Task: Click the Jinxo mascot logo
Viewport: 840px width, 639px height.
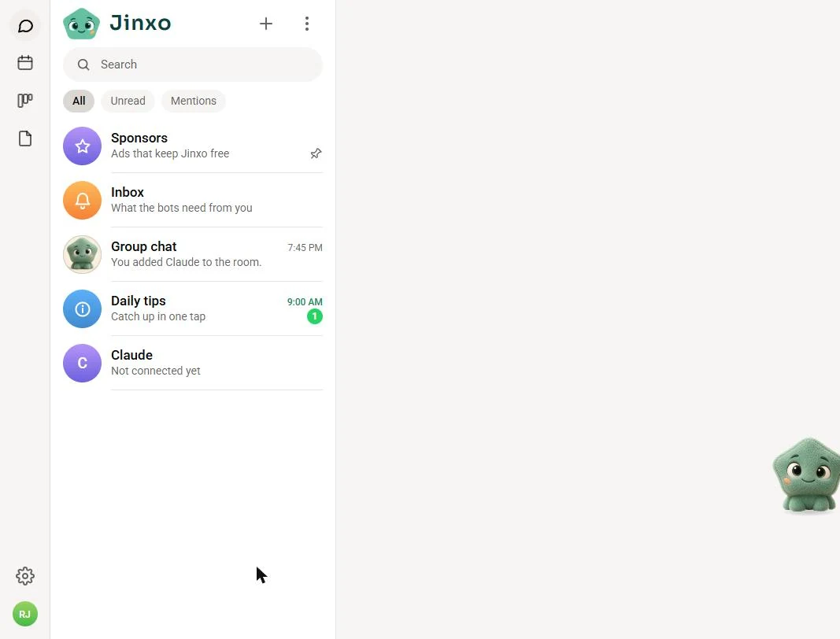Action: coord(81,24)
